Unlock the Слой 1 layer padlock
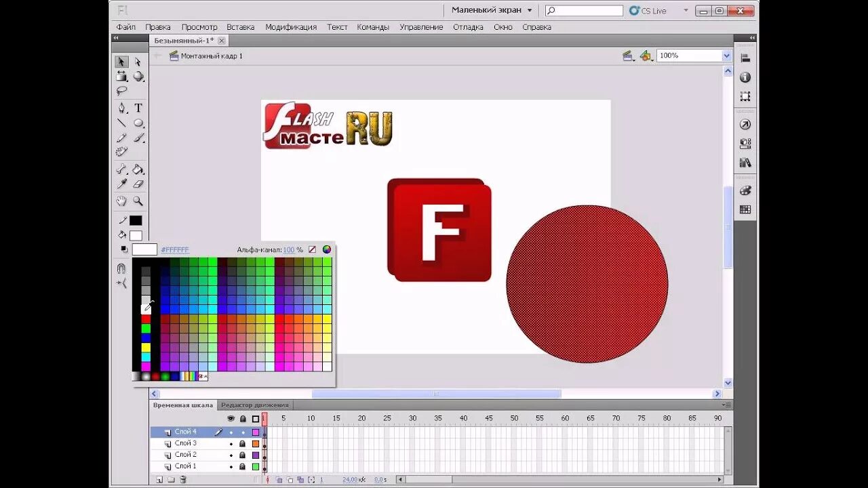This screenshot has width=868, height=488. pyautogui.click(x=242, y=467)
